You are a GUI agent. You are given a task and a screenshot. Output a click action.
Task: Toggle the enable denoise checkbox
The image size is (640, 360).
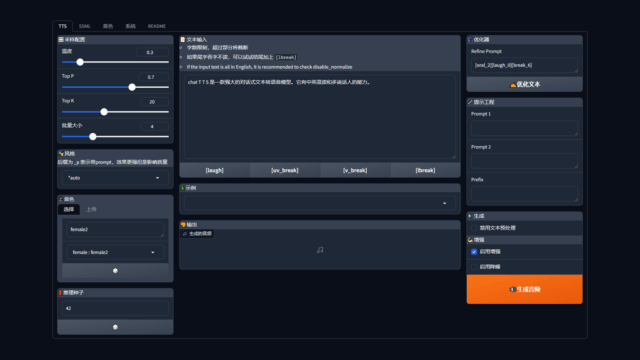(474, 267)
